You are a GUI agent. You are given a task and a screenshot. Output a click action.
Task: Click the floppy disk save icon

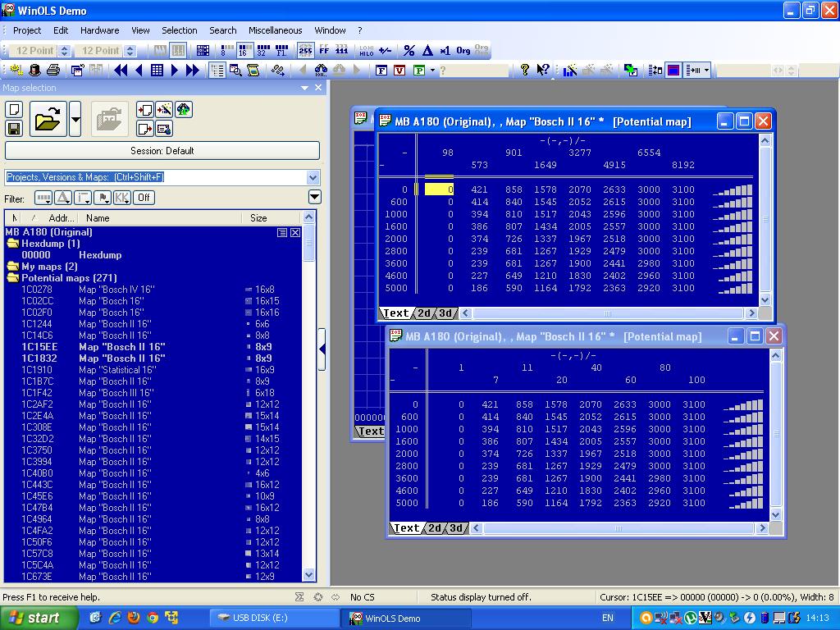pos(14,128)
